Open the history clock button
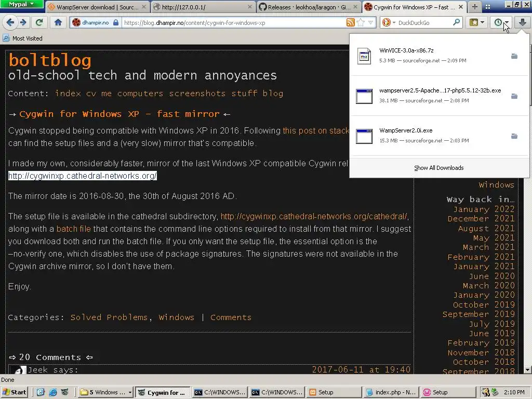 501,22
